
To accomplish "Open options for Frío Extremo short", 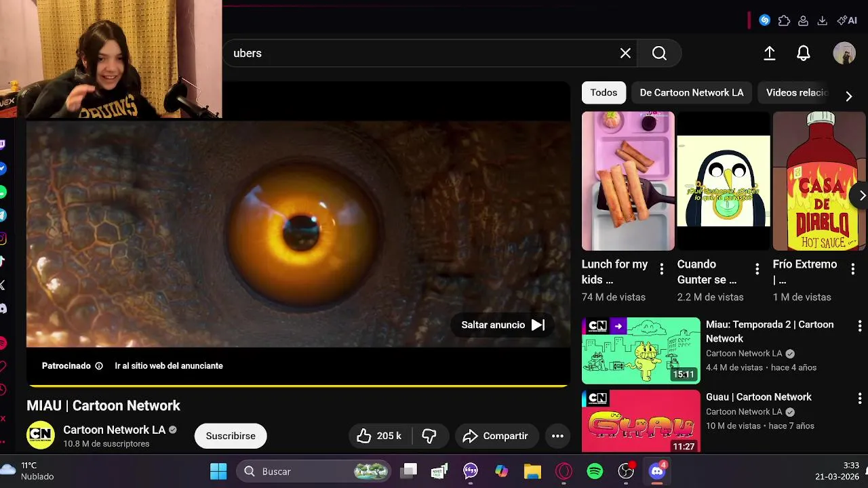I will pyautogui.click(x=853, y=269).
